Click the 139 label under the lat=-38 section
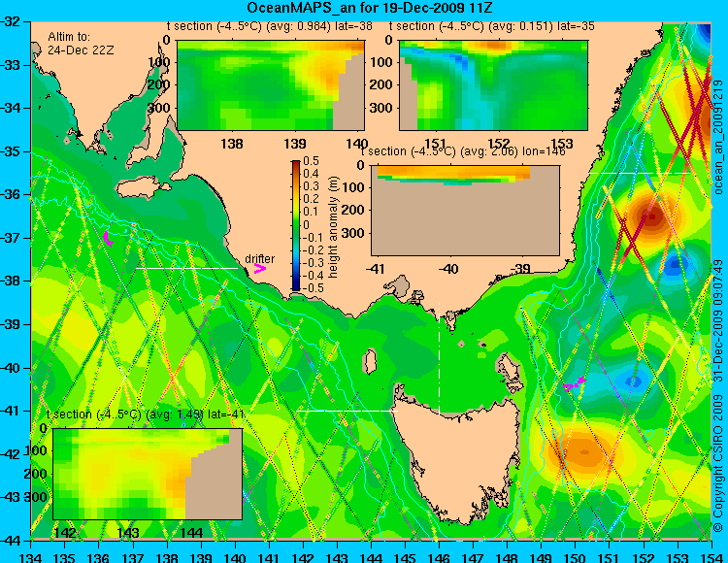This screenshot has height=563, width=728. [x=295, y=144]
